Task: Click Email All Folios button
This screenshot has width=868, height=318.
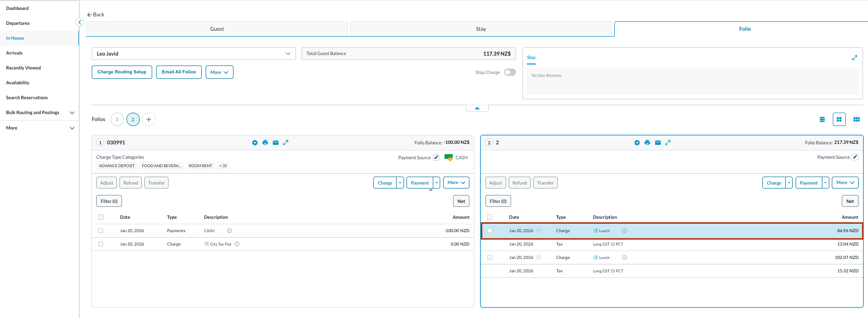Action: pos(178,72)
